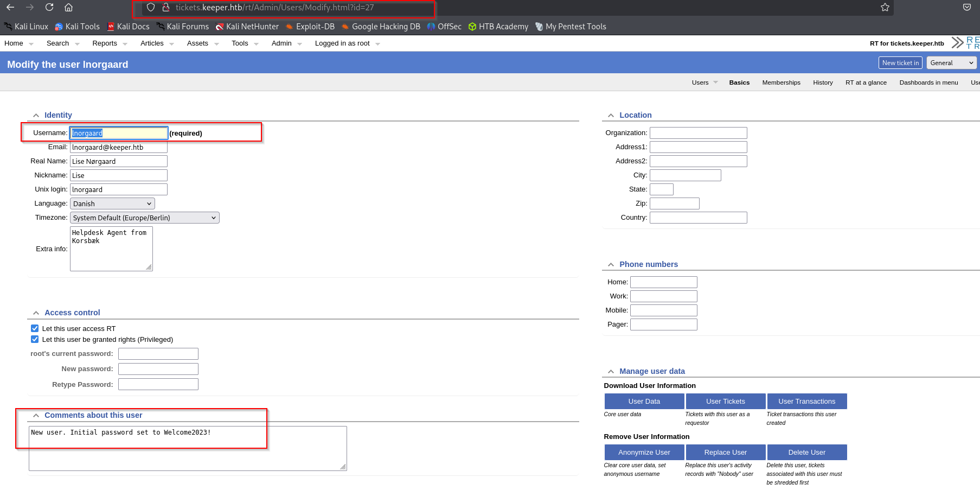Click the comments text area with initial password
This screenshot has width=980, height=490.
pos(188,448)
